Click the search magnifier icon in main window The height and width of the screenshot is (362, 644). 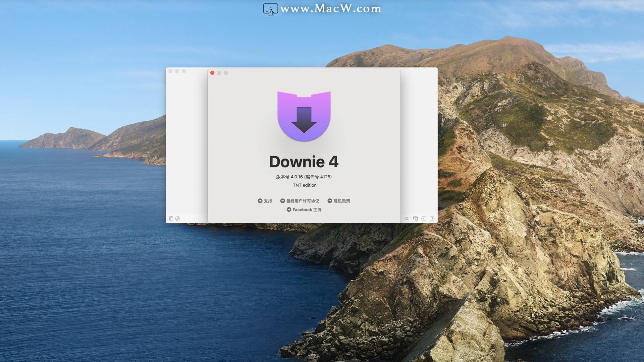click(x=407, y=219)
